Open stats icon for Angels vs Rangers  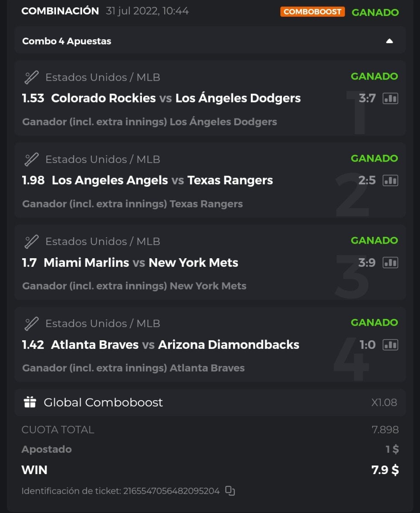pyautogui.click(x=390, y=180)
